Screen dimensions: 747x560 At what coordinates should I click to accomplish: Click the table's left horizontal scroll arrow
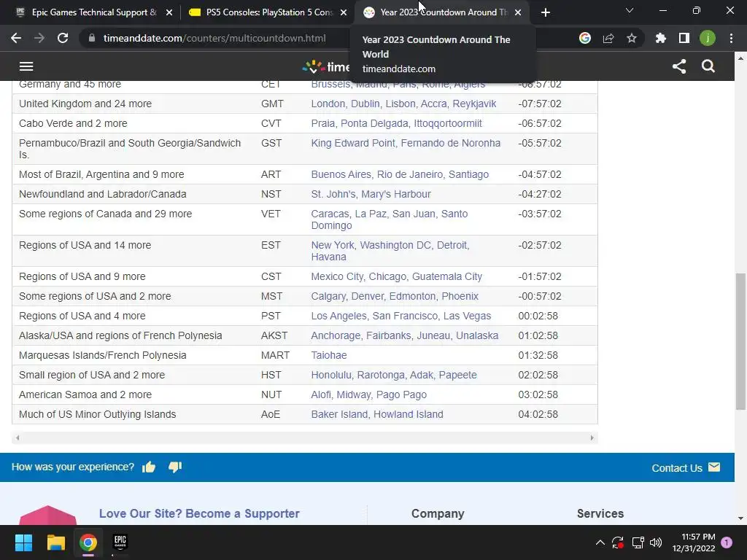(x=18, y=437)
